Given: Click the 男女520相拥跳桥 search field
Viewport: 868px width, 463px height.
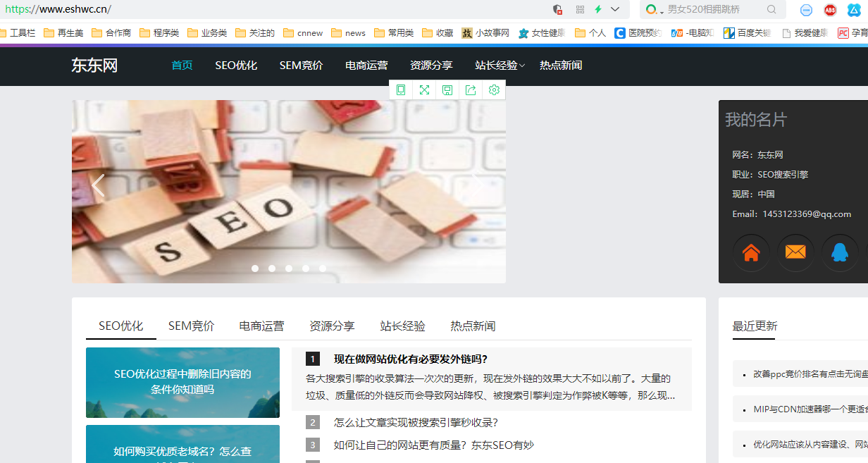Looking at the screenshot, I should (x=712, y=10).
